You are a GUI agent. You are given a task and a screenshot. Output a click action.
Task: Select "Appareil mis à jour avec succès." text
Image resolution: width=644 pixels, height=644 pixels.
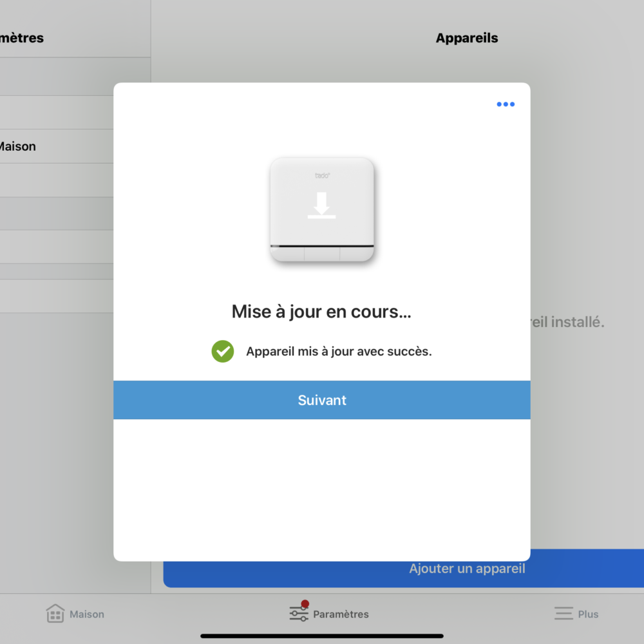click(x=339, y=352)
